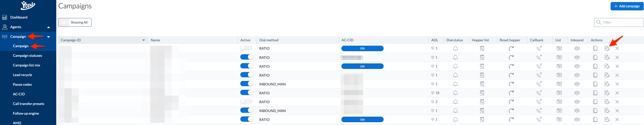Delete the last campaign with the X icon
The width and height of the screenshot is (644, 125).
[x=617, y=119]
